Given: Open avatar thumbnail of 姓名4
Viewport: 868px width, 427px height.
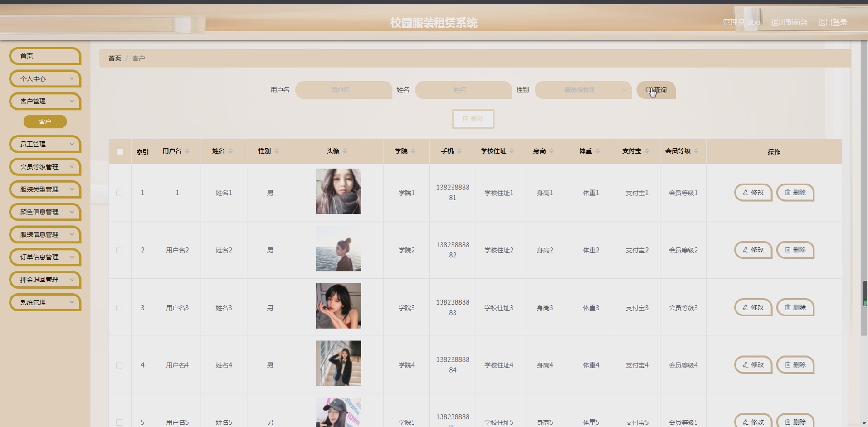Looking at the screenshot, I should pyautogui.click(x=338, y=363).
